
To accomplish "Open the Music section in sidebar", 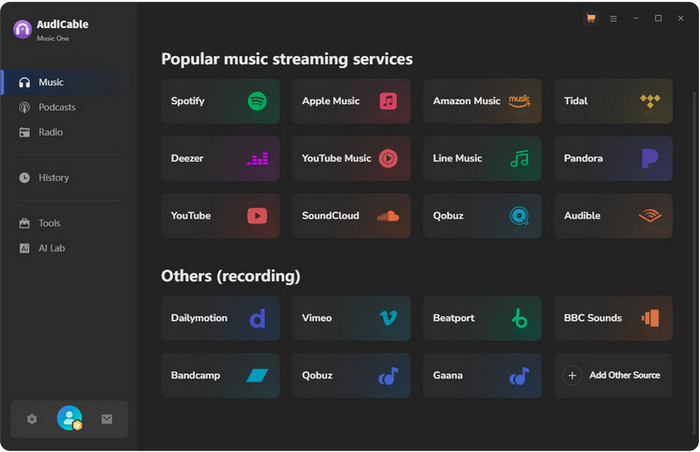I will pyautogui.click(x=67, y=82).
